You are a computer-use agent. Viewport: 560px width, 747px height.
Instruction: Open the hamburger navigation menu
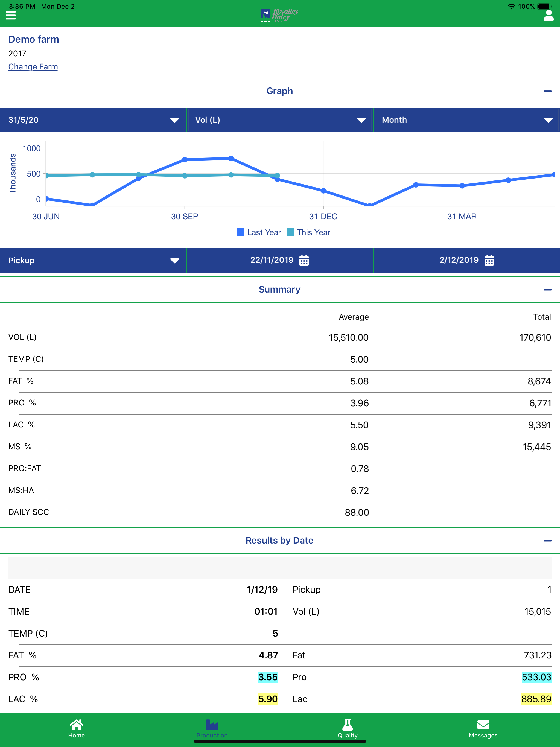11,16
